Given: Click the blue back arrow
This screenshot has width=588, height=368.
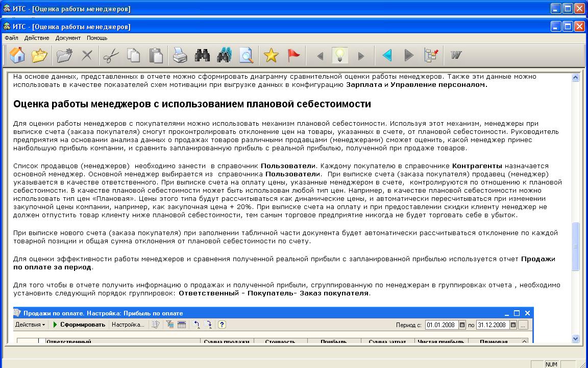Looking at the screenshot, I should pyautogui.click(x=387, y=55).
